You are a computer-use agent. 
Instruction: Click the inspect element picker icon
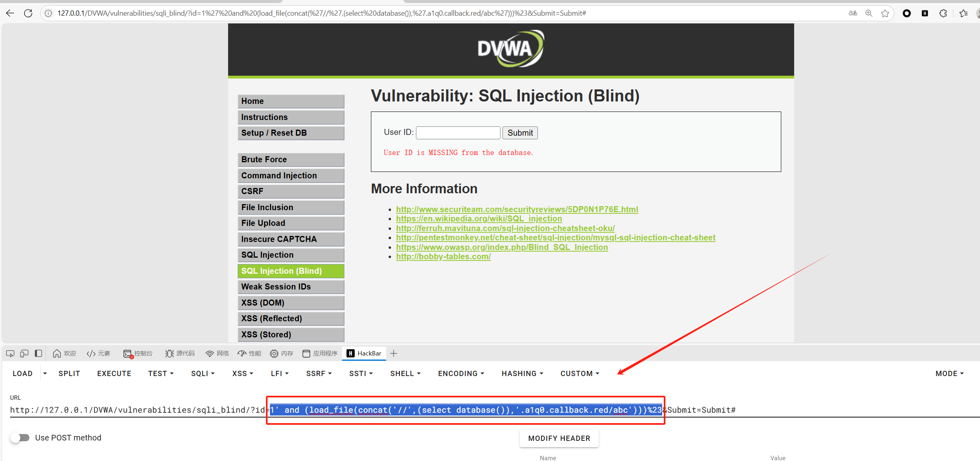pyautogui.click(x=10, y=354)
